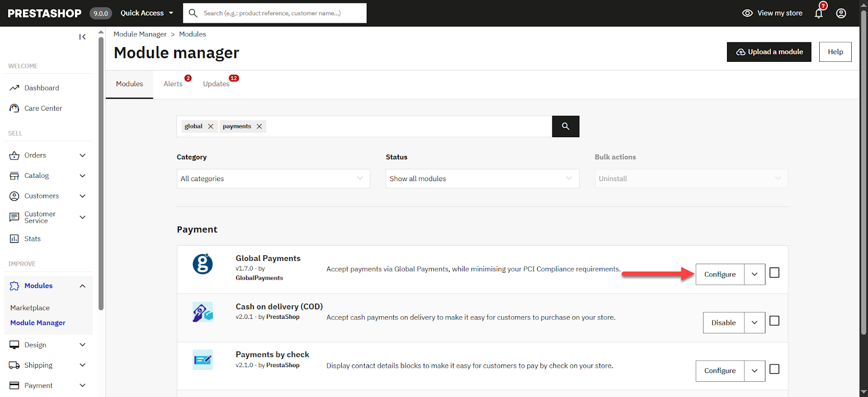The image size is (868, 397).
Task: Collapse the sidebar menu icon
Action: pos(82,37)
